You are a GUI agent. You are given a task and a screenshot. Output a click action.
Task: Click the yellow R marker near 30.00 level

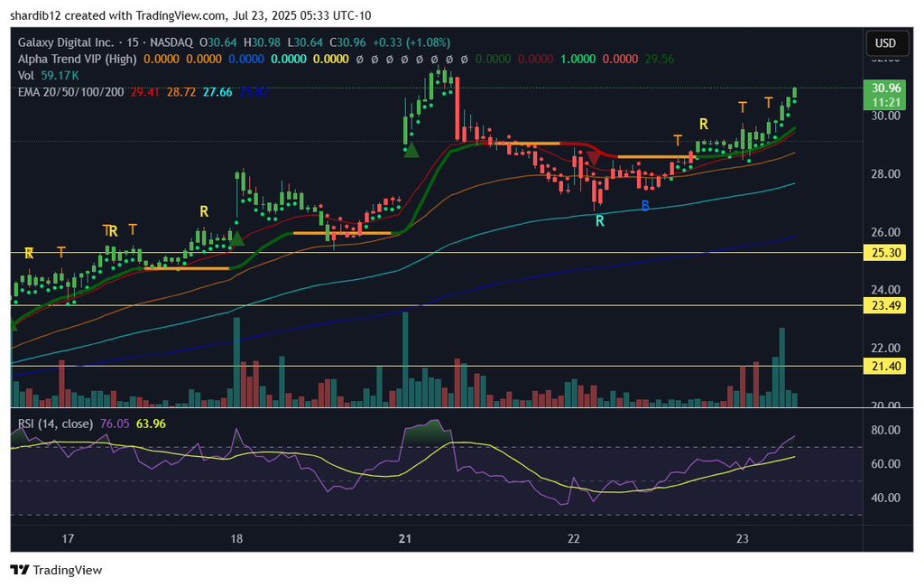(x=704, y=124)
